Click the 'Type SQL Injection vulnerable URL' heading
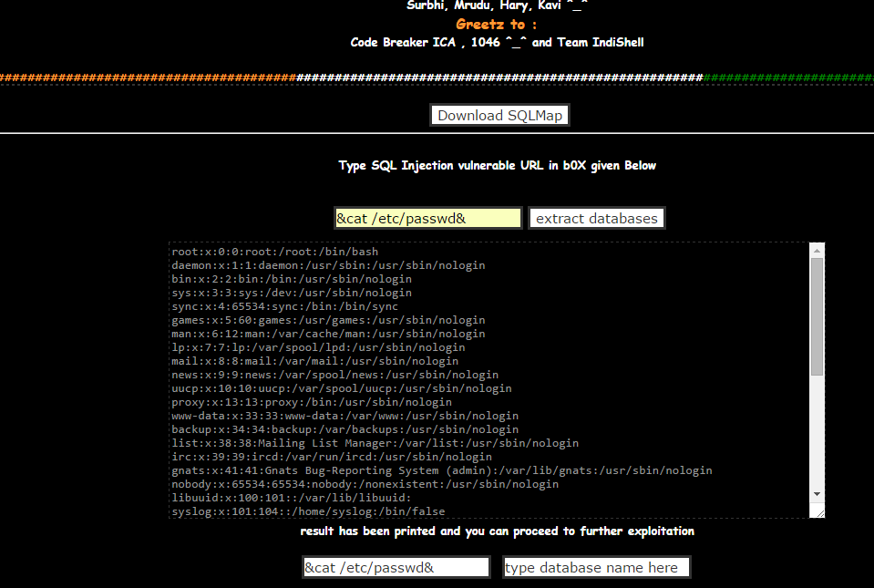874x588 pixels. point(498,166)
